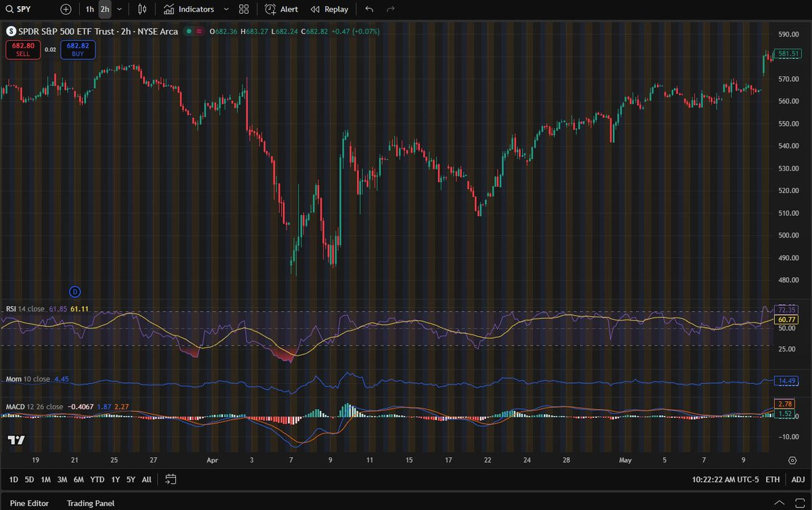Start bar Replay mode

(x=329, y=9)
